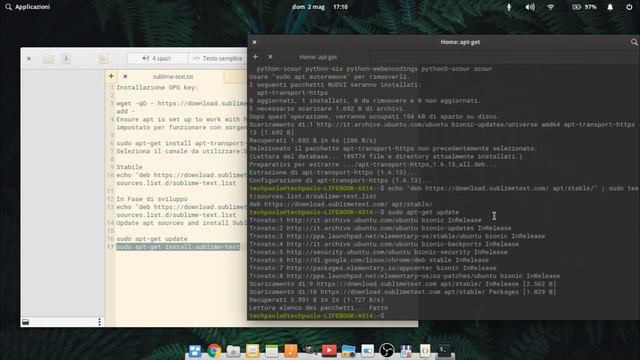Open the sound volume indicator
The height and width of the screenshot is (360, 640).
tap(530, 7)
